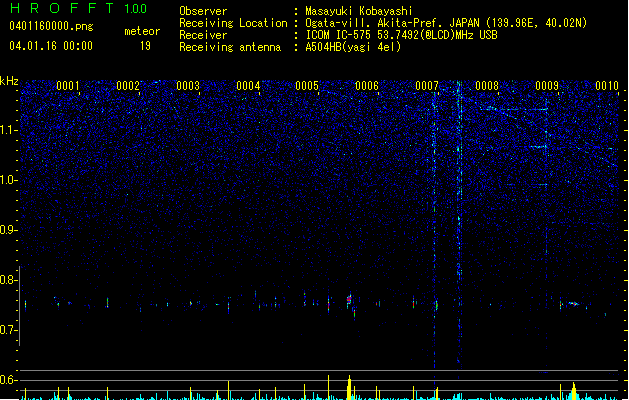Select the ICOM IC-575 receiver value
629x400 pixels.
click(x=401, y=35)
